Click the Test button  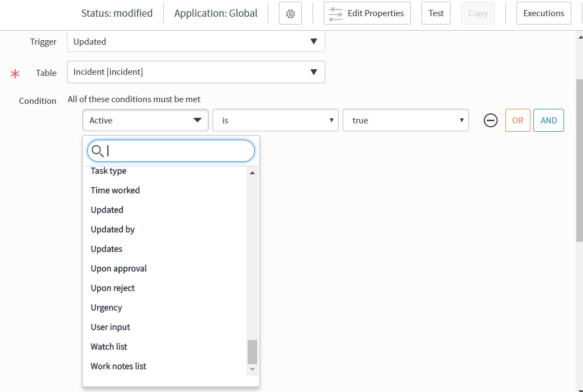click(x=435, y=13)
